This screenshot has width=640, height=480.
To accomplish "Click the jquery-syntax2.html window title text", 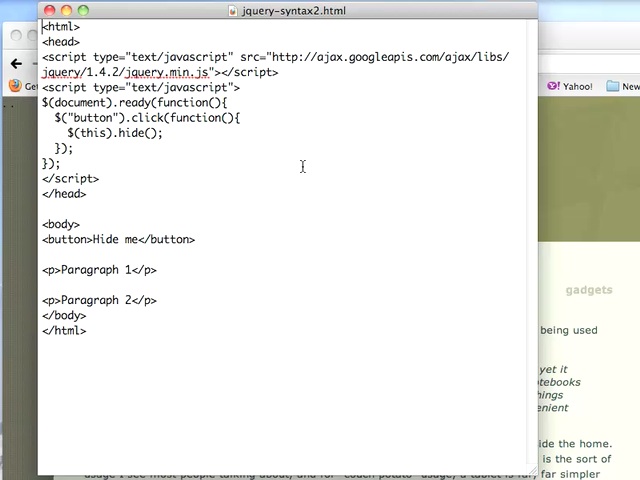I will [x=294, y=11].
